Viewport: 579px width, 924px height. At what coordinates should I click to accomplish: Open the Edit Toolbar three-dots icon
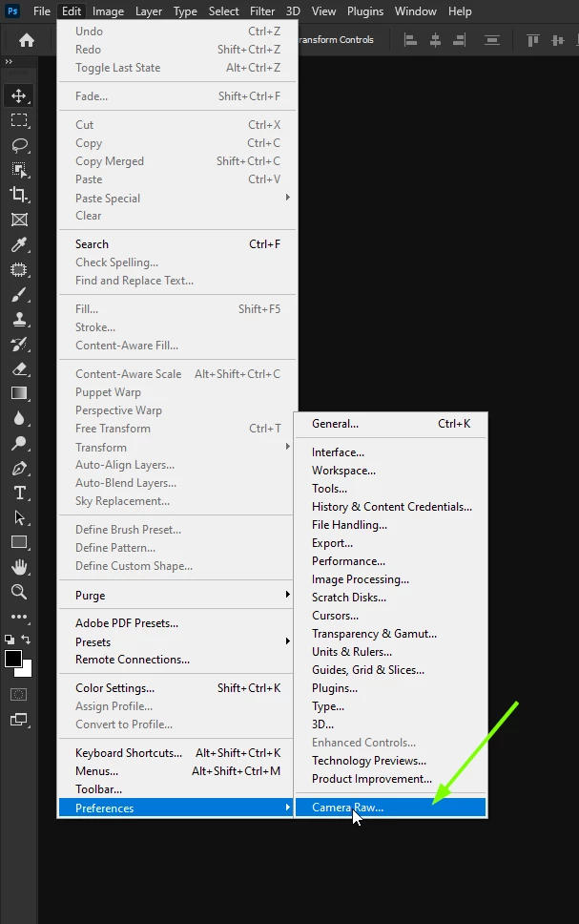click(19, 617)
